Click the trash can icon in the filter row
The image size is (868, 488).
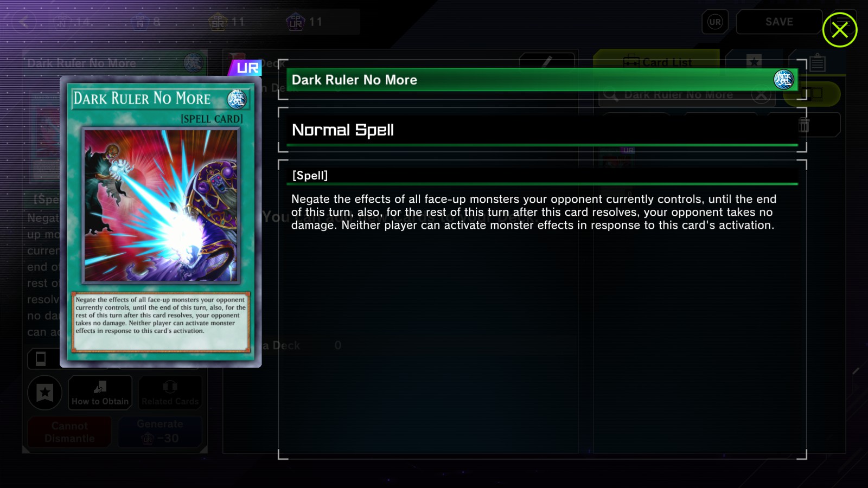coord(804,125)
